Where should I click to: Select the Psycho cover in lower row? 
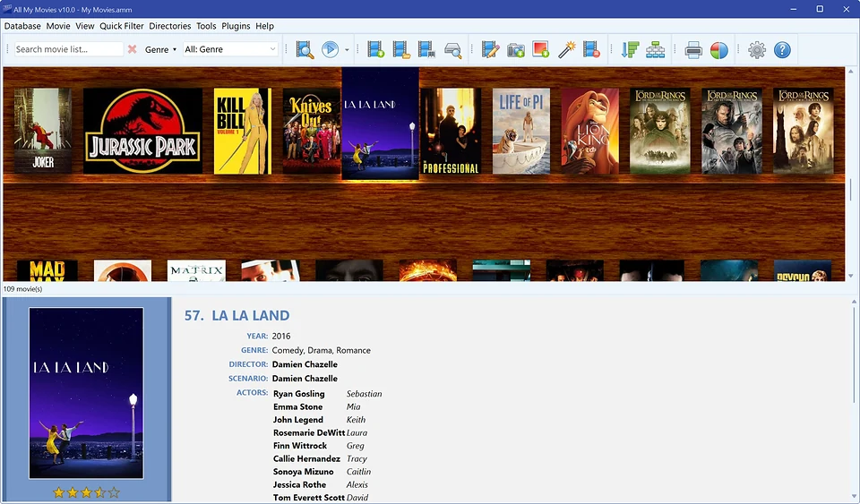click(x=803, y=270)
